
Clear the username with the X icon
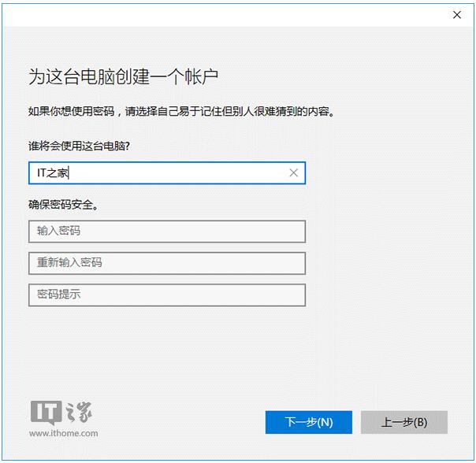293,173
